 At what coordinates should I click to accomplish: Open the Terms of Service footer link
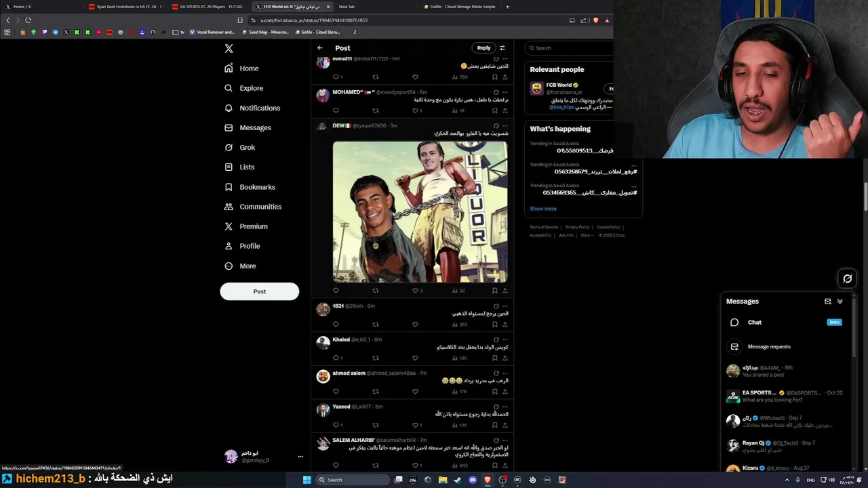click(544, 227)
